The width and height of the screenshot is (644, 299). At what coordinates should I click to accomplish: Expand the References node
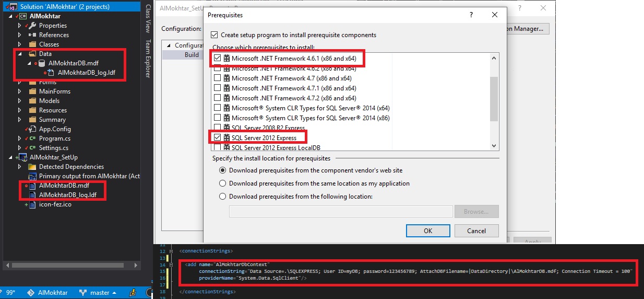click(x=20, y=35)
